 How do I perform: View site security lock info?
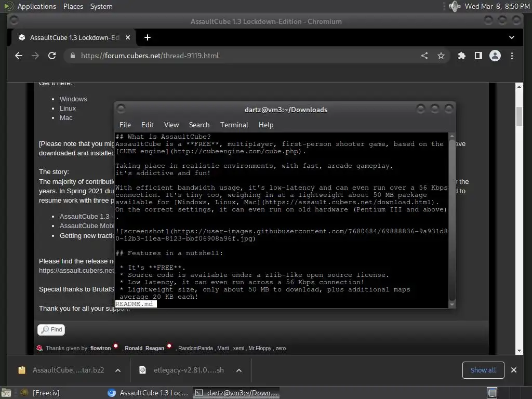click(72, 56)
